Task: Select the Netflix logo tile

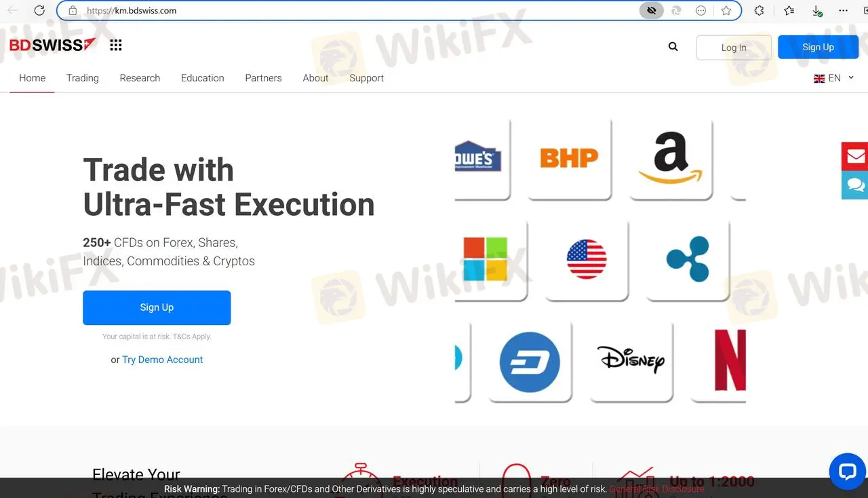Action: coord(718,361)
